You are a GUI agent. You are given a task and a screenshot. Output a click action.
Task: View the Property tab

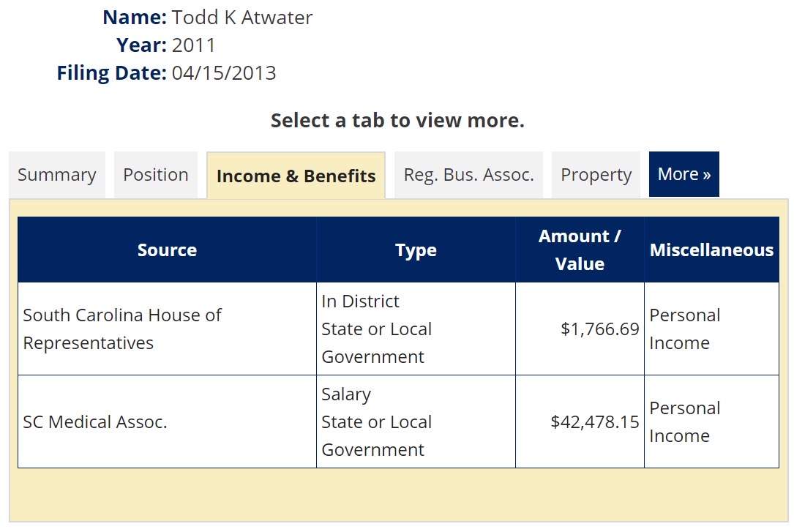pyautogui.click(x=596, y=175)
